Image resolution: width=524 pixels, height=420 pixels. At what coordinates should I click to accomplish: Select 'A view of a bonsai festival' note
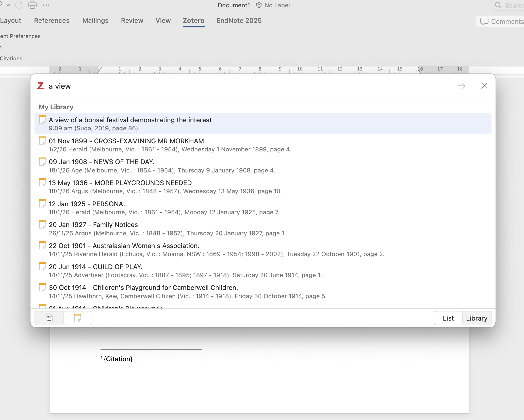263,124
